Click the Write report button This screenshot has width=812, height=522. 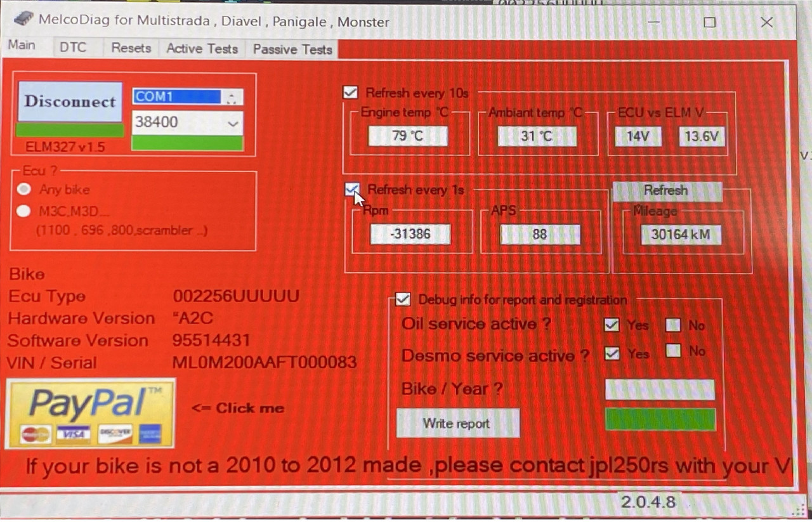pyautogui.click(x=457, y=423)
